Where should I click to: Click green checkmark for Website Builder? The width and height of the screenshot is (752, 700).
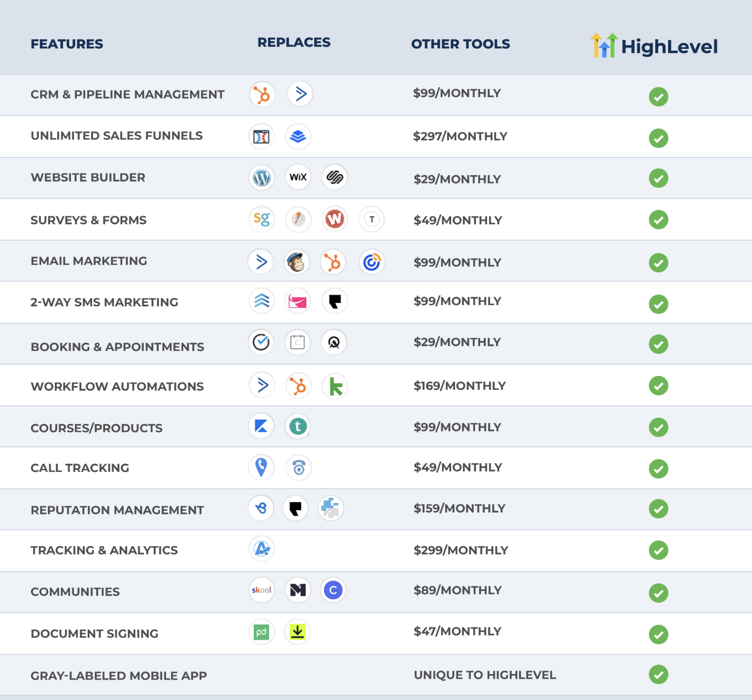pyautogui.click(x=658, y=178)
